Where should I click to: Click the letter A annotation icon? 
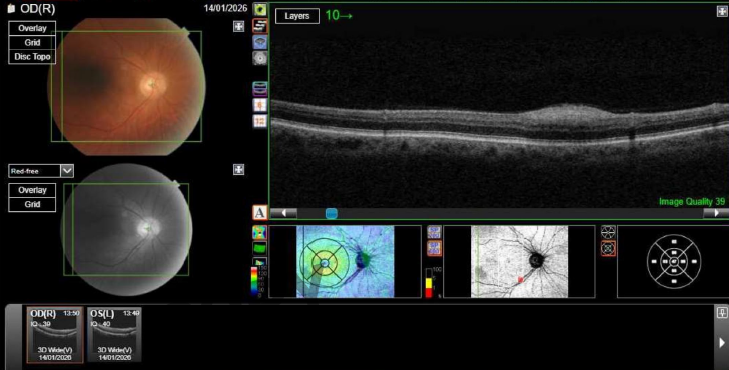click(x=260, y=212)
